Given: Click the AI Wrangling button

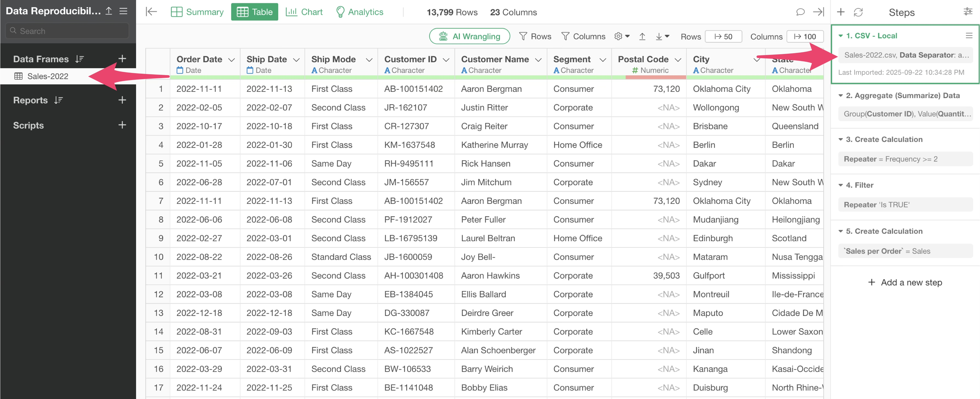Looking at the screenshot, I should click(469, 36).
